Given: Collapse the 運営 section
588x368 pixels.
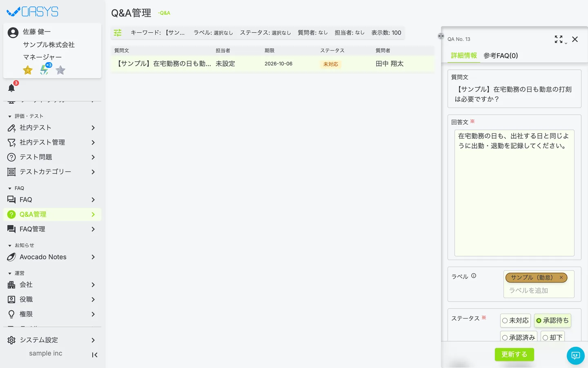Looking at the screenshot, I should pos(10,274).
